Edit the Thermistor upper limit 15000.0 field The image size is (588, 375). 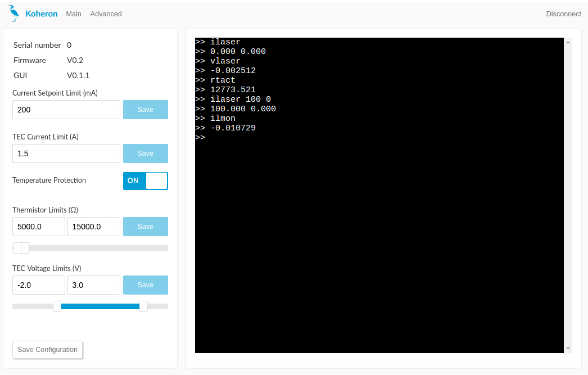(x=94, y=227)
